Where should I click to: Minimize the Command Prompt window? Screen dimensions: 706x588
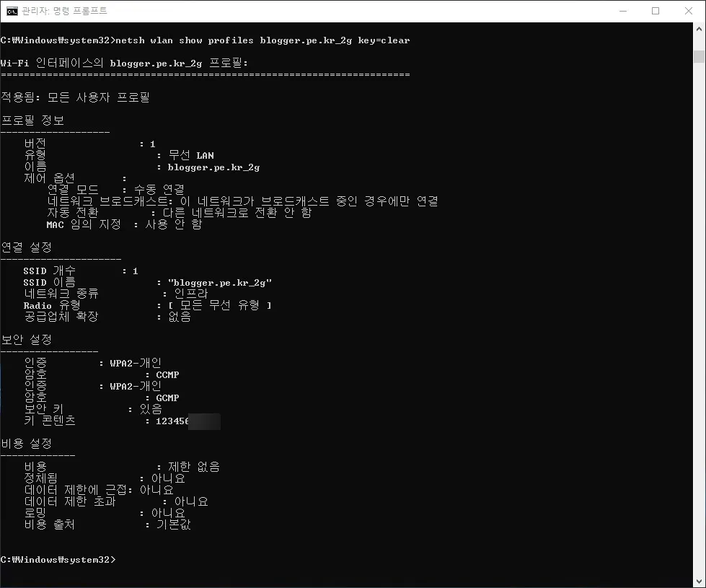[x=622, y=11]
